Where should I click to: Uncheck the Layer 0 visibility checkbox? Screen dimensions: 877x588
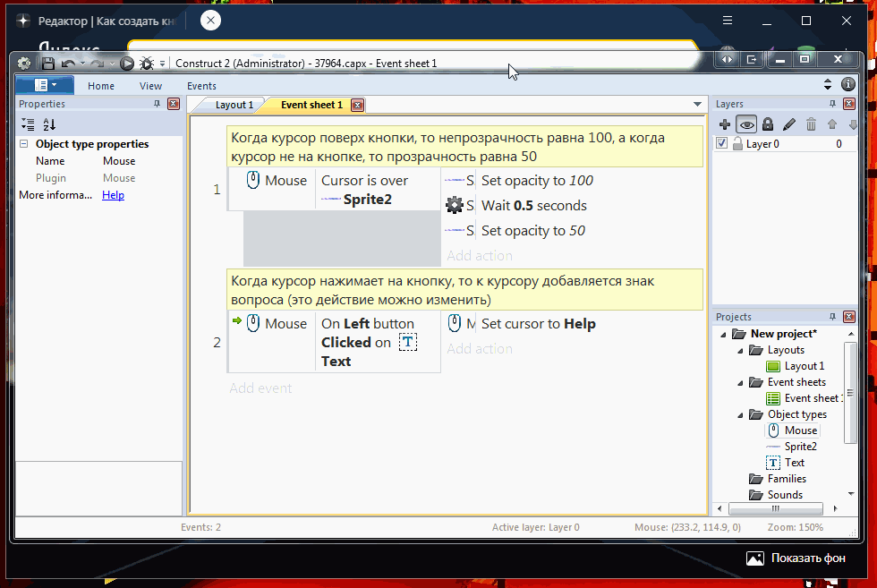tap(721, 143)
